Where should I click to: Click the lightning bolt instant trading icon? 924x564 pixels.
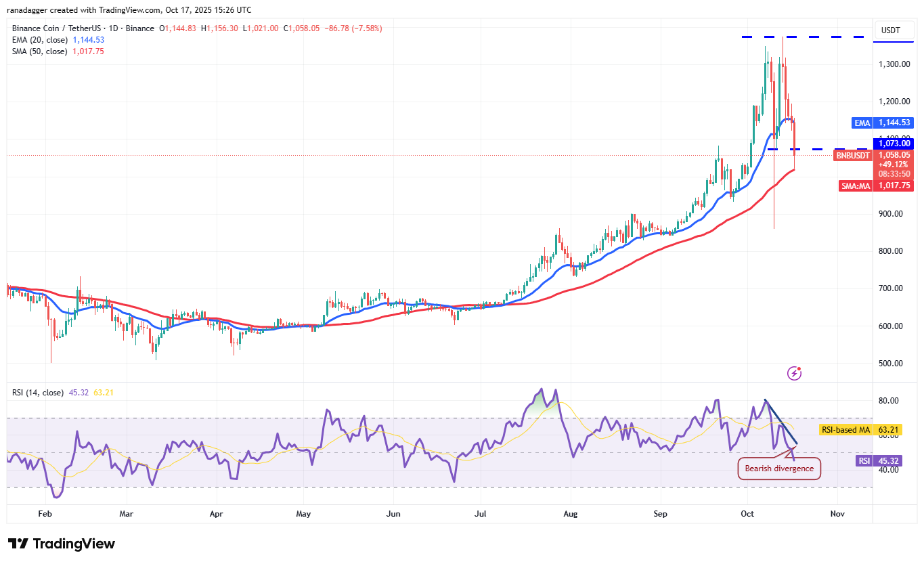tap(793, 373)
